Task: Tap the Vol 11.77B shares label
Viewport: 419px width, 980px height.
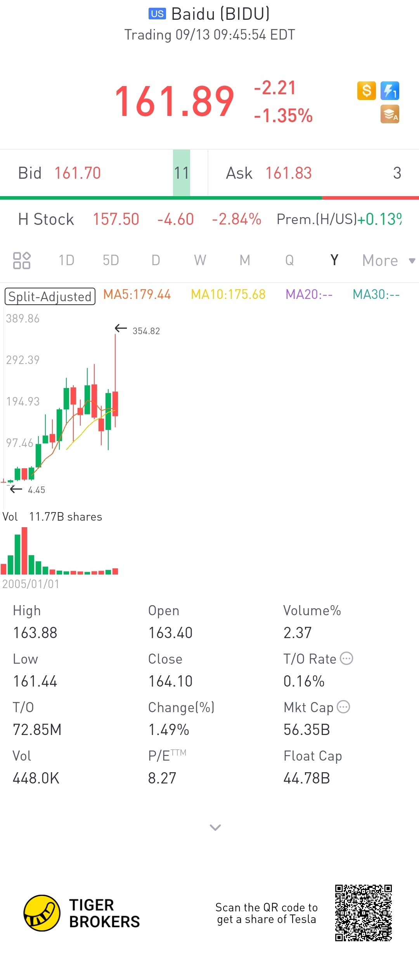Action: [x=52, y=517]
